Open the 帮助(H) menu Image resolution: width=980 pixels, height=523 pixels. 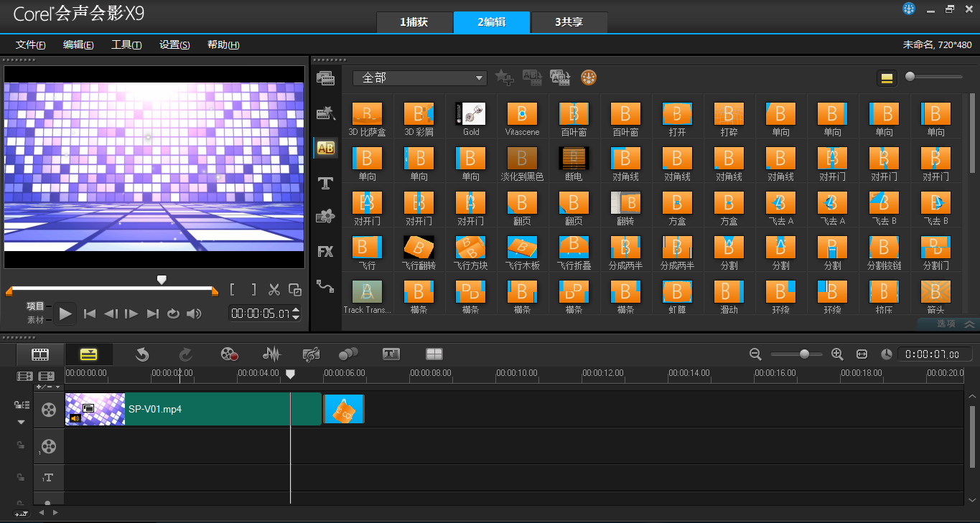(x=223, y=44)
